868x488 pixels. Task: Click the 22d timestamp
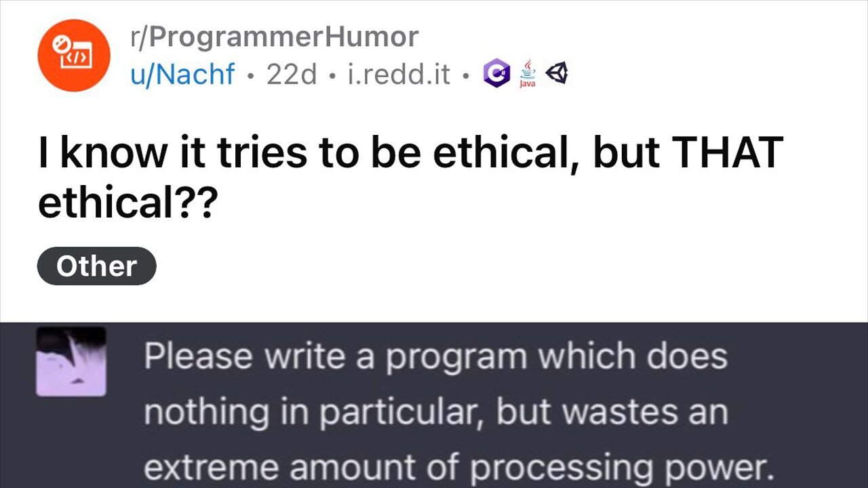(293, 75)
